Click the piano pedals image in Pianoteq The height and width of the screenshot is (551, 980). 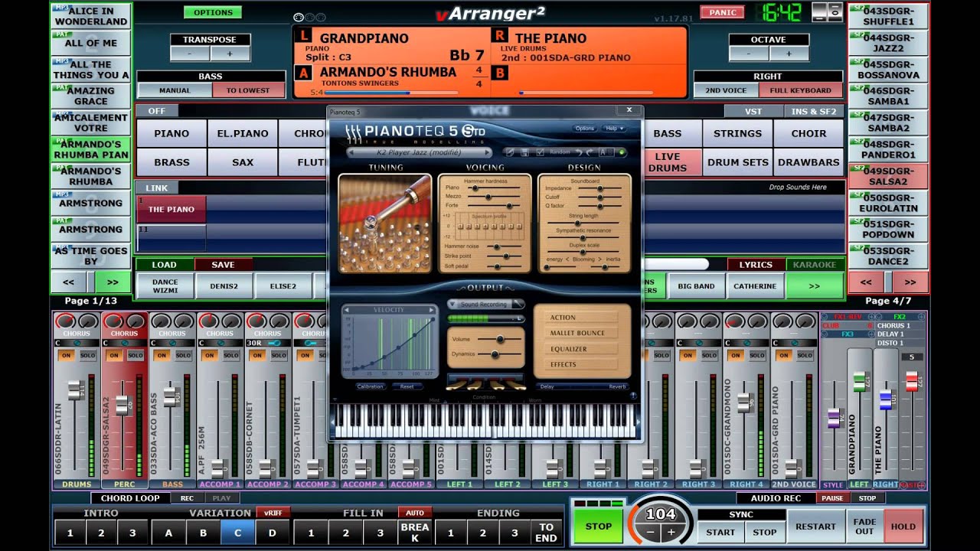[485, 381]
